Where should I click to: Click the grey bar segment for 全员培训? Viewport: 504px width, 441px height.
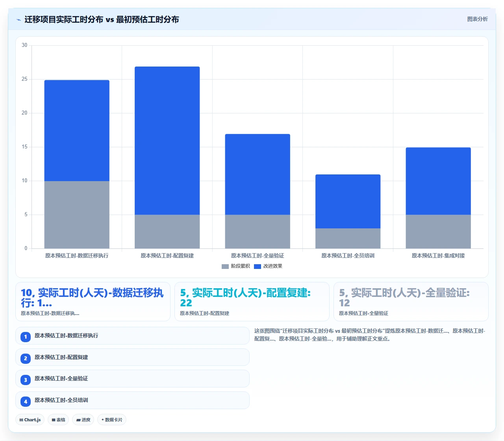(348, 238)
